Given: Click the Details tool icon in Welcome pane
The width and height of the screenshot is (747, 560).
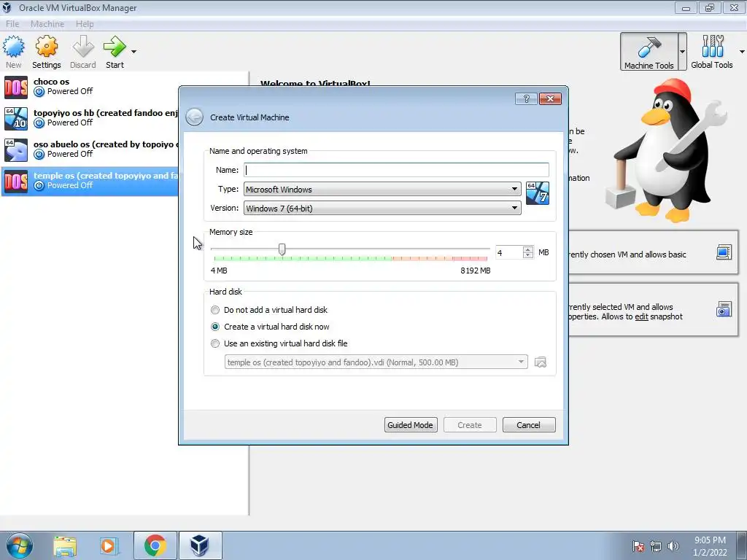Looking at the screenshot, I should click(724, 252).
